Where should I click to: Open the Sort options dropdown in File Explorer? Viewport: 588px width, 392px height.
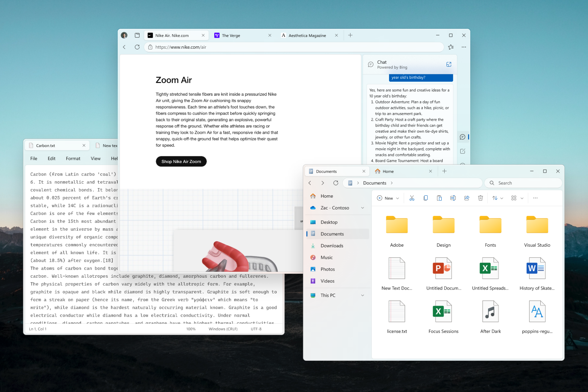pyautogui.click(x=497, y=198)
